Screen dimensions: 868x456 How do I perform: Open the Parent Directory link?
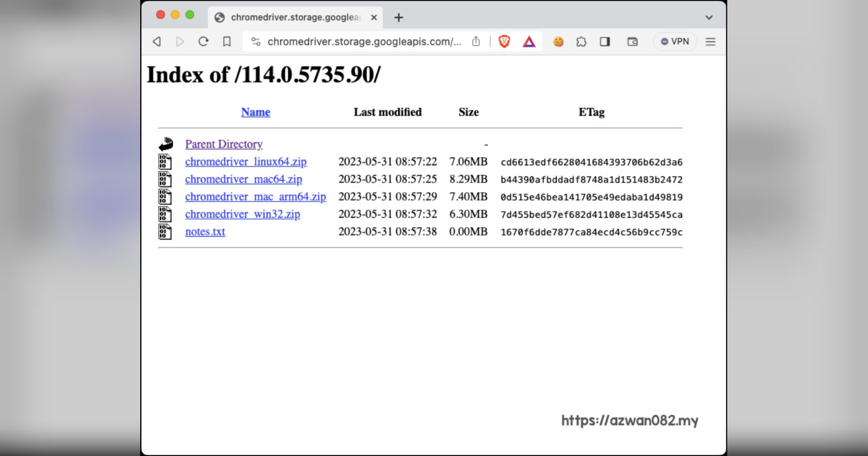point(224,144)
